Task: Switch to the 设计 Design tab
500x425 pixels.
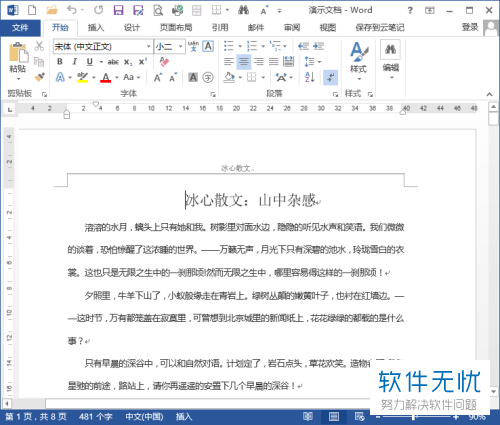Action: (132, 28)
